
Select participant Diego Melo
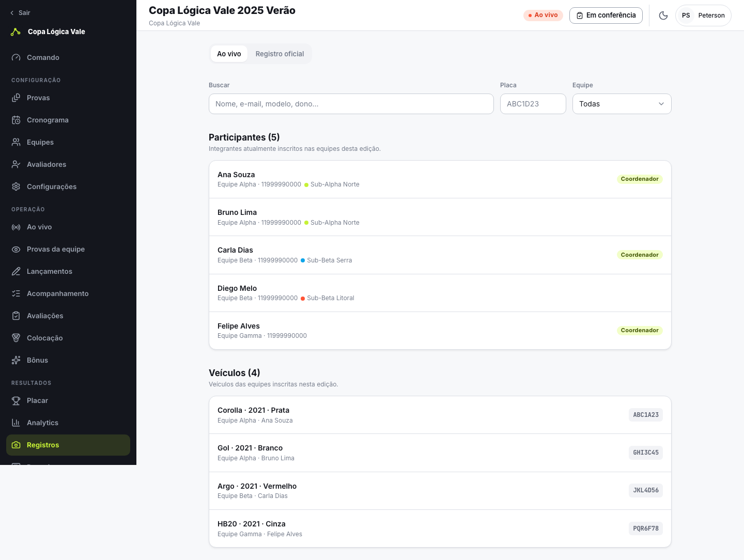tap(440, 293)
